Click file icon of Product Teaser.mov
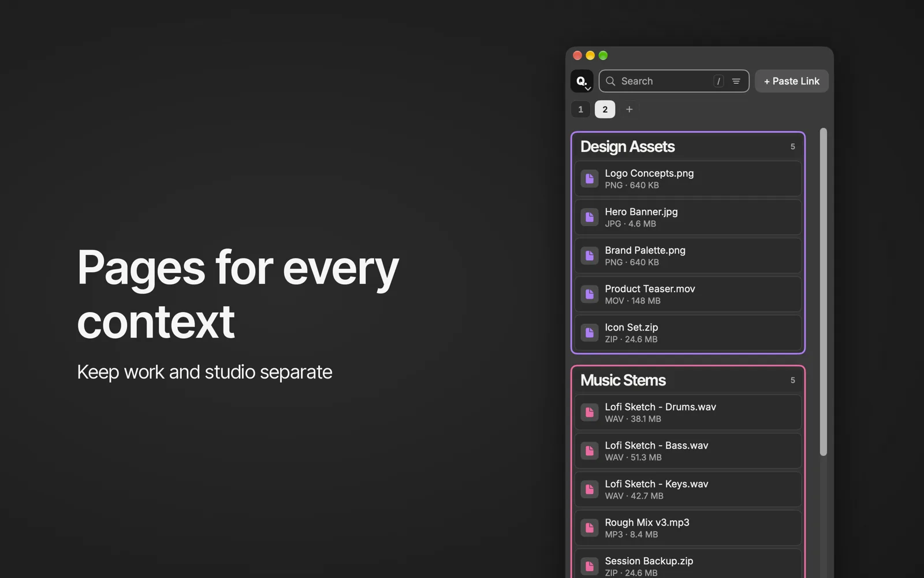Viewport: 924px width, 578px height. 589,294
